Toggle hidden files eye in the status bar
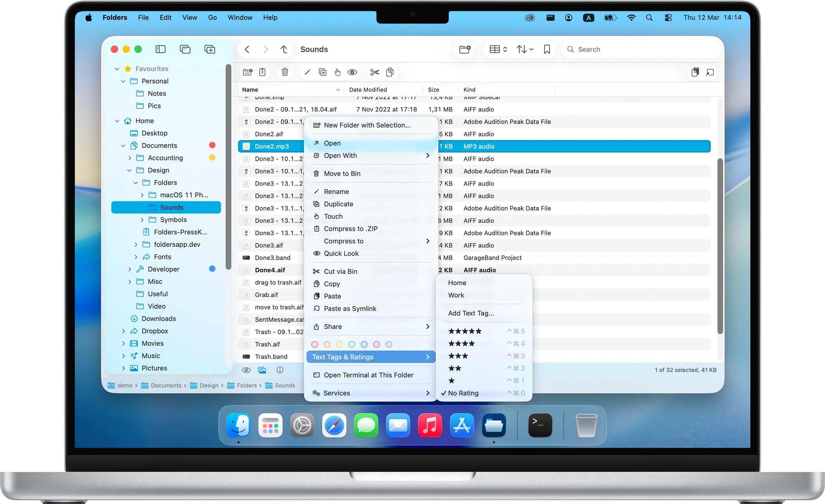Image resolution: width=825 pixels, height=504 pixels. [x=246, y=370]
